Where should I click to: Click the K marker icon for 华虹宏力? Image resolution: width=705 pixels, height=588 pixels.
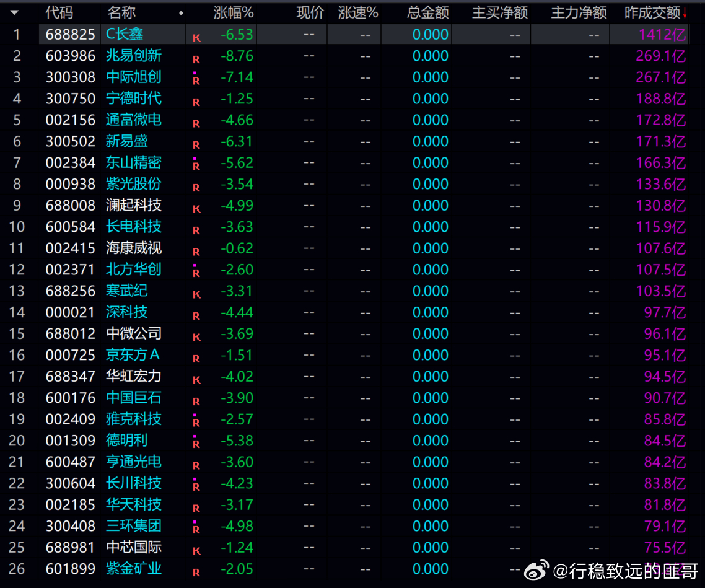coord(196,380)
